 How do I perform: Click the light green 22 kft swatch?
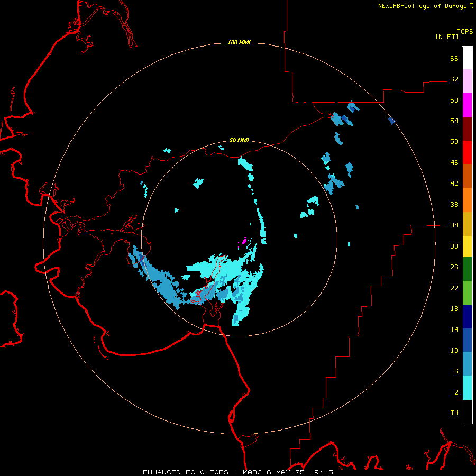(467, 293)
